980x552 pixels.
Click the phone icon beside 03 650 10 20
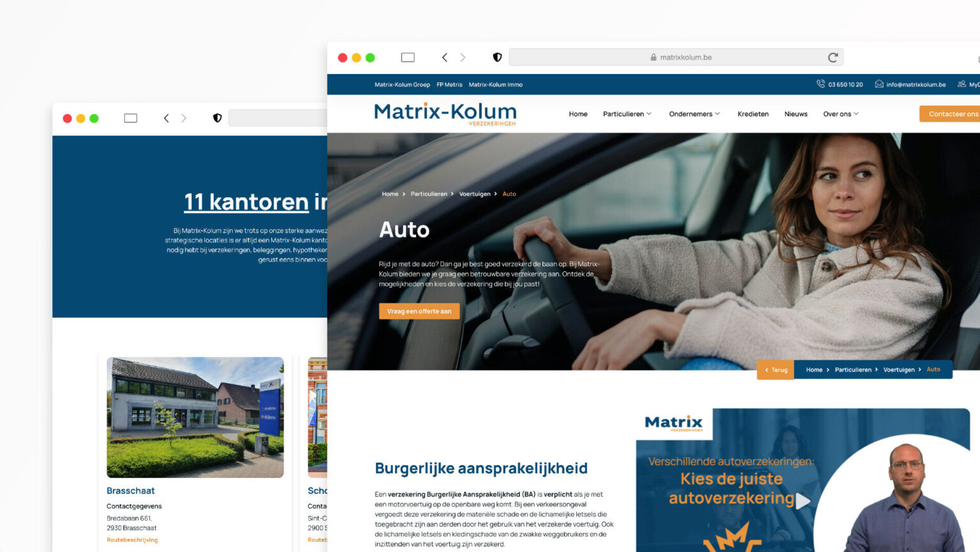click(820, 84)
